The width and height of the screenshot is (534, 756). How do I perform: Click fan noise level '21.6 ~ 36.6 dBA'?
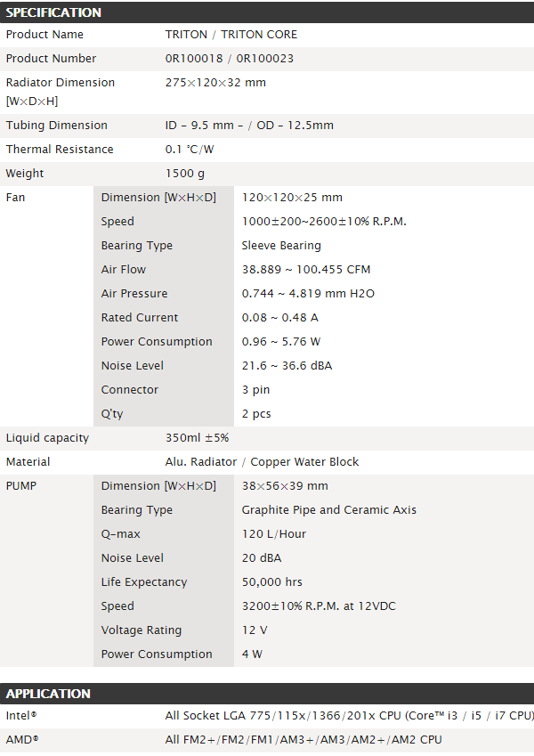pos(287,366)
